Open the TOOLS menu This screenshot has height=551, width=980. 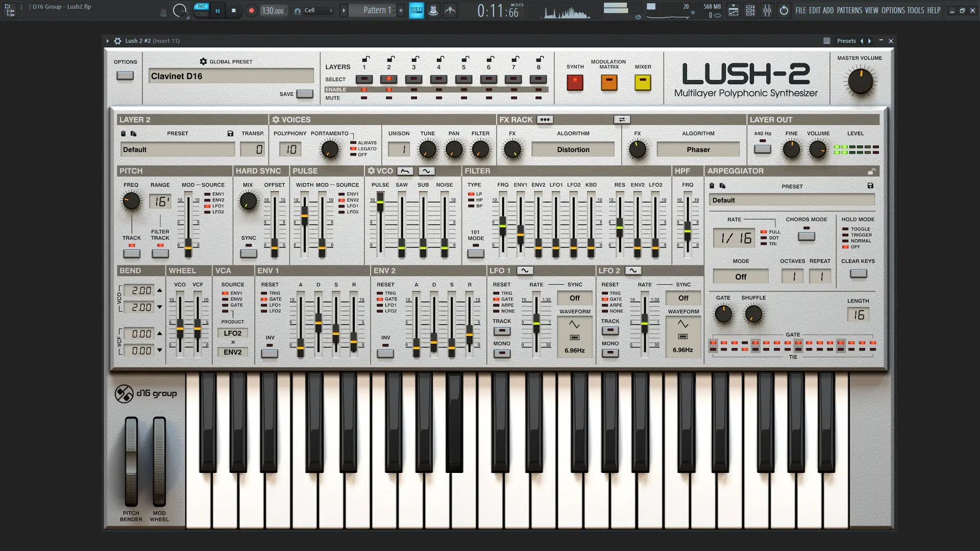pos(916,10)
